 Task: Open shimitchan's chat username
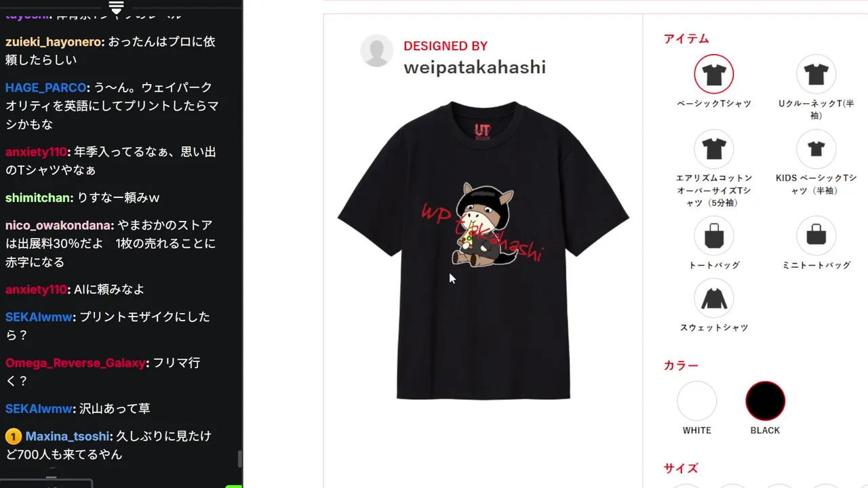click(38, 198)
